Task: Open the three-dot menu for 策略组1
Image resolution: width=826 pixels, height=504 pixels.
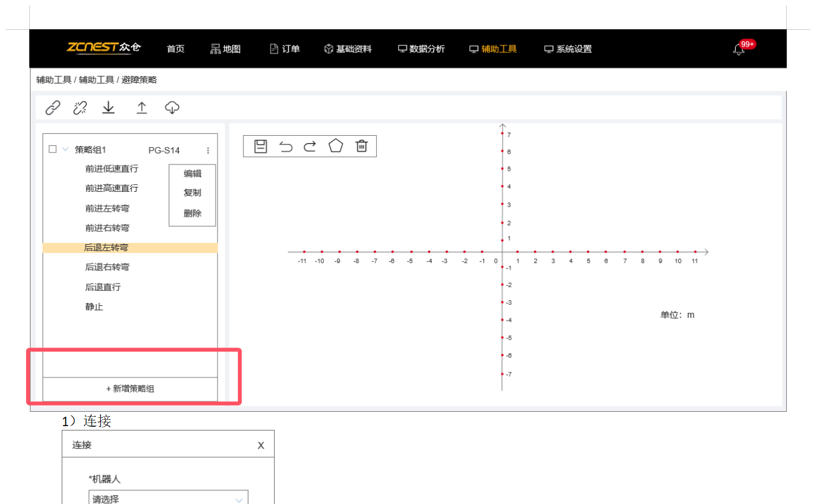Action: click(x=207, y=151)
